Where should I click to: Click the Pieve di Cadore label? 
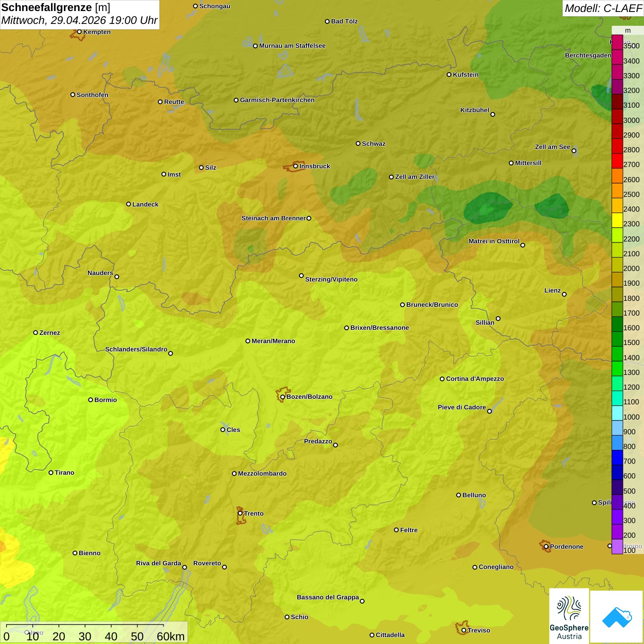click(462, 407)
